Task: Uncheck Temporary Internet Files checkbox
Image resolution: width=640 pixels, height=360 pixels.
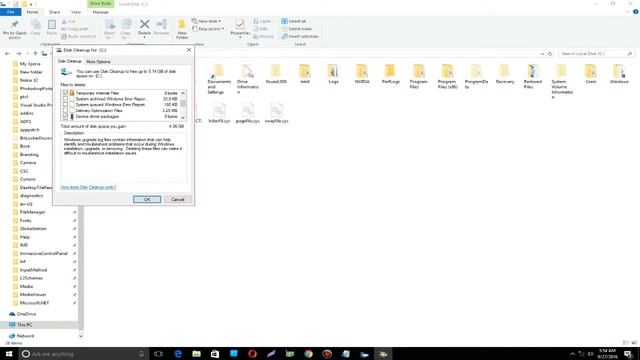Action: (x=65, y=93)
